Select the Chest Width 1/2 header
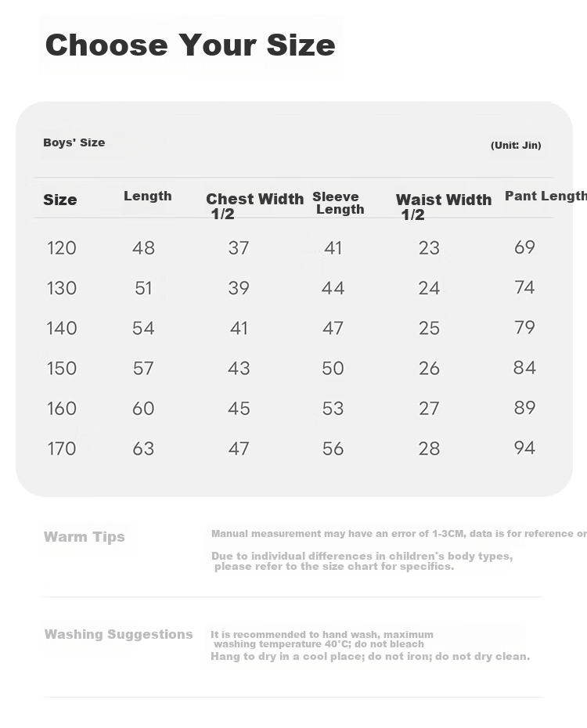Viewport: 587px width, 728px height. 254,206
